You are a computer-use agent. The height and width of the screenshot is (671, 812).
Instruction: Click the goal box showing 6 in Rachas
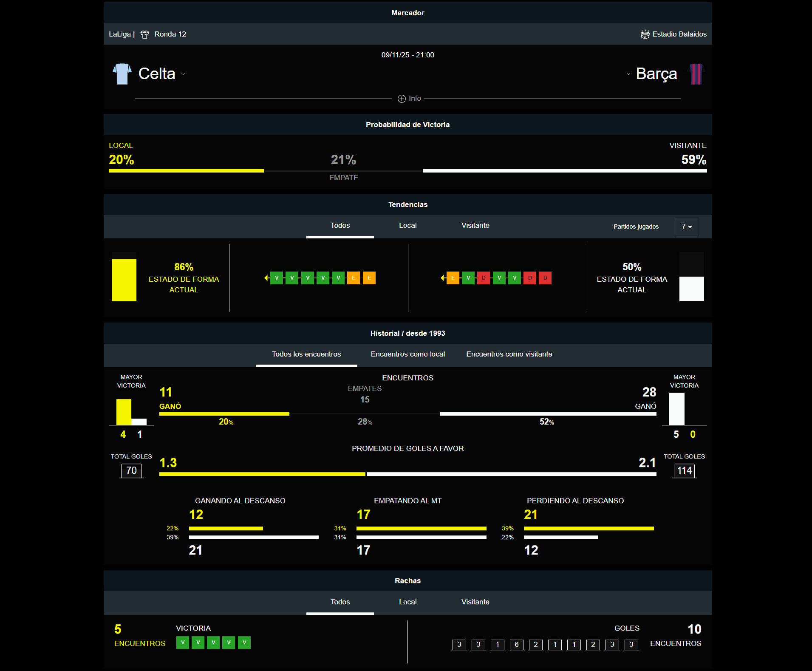[x=516, y=644]
